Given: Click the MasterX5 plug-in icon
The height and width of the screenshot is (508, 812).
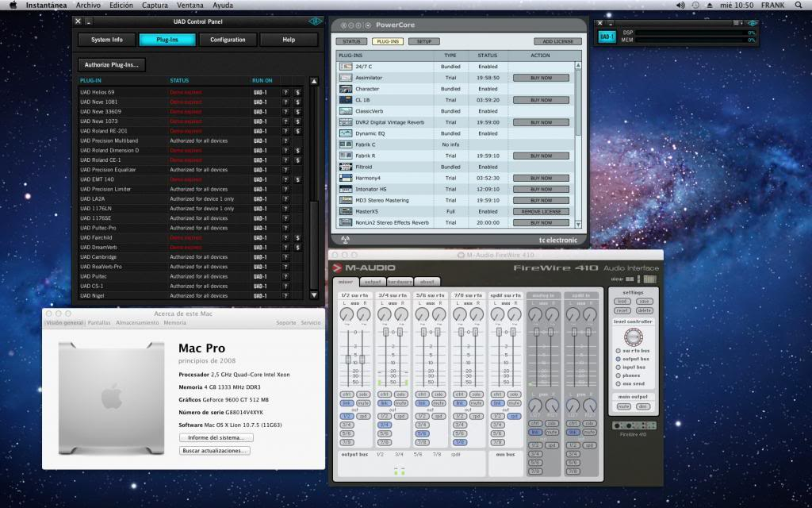Looking at the screenshot, I should (345, 212).
